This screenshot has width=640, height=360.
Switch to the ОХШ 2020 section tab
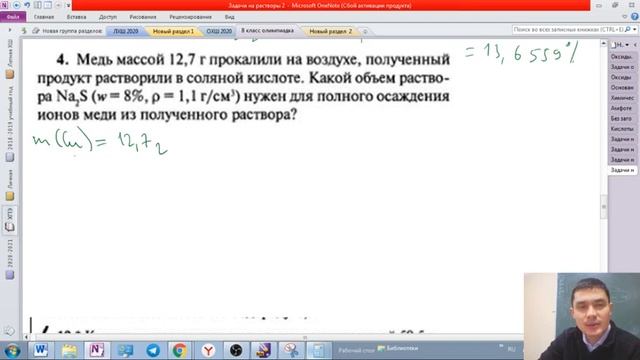219,31
